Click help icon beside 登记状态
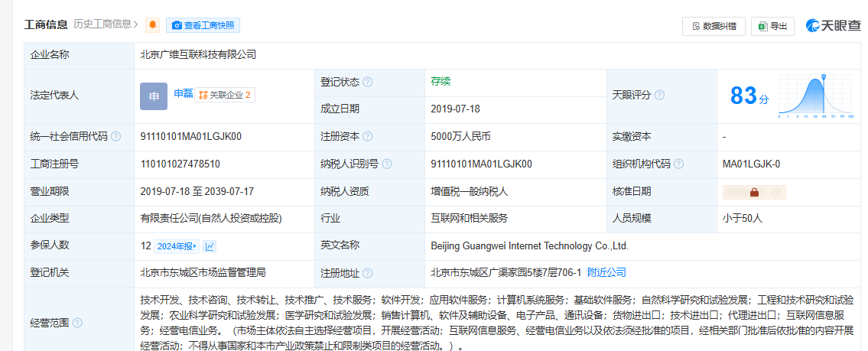This screenshot has width=868, height=351. coord(368,83)
